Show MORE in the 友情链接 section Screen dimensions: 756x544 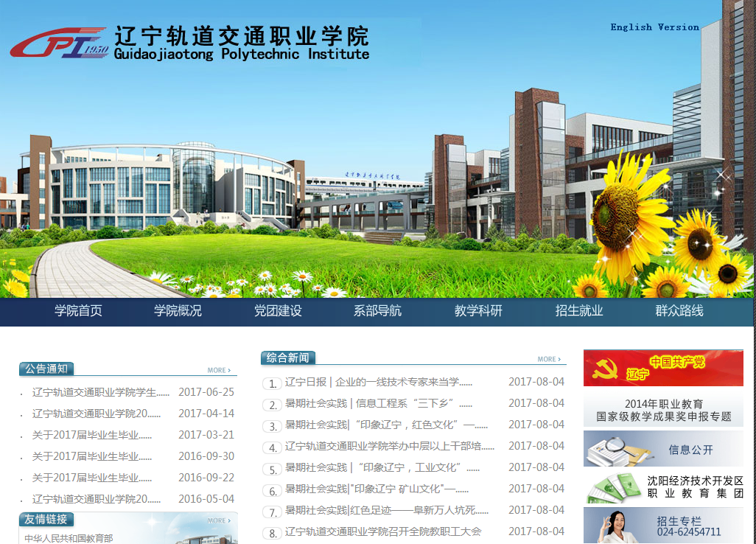coord(219,520)
